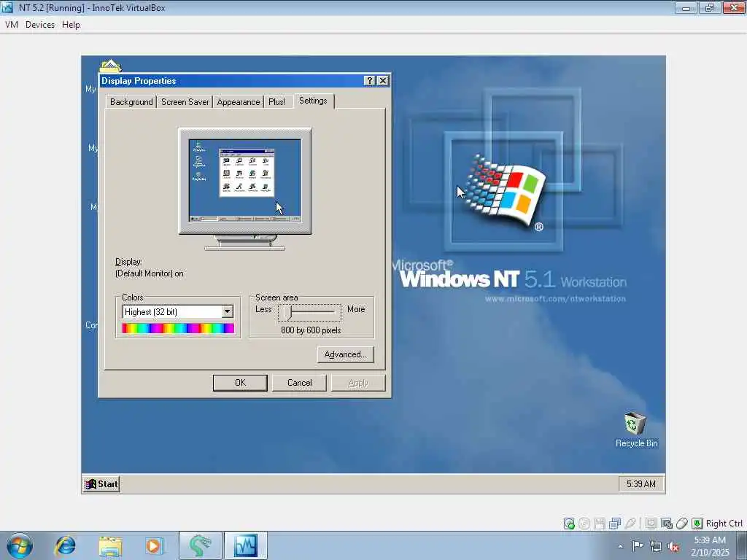Select the Settings tab
This screenshot has height=560, width=747.
point(313,101)
